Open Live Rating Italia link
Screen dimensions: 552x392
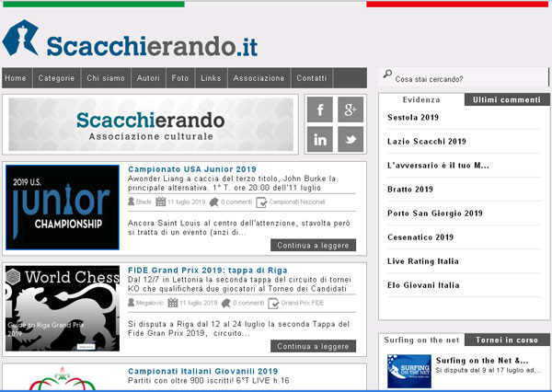pyautogui.click(x=423, y=261)
